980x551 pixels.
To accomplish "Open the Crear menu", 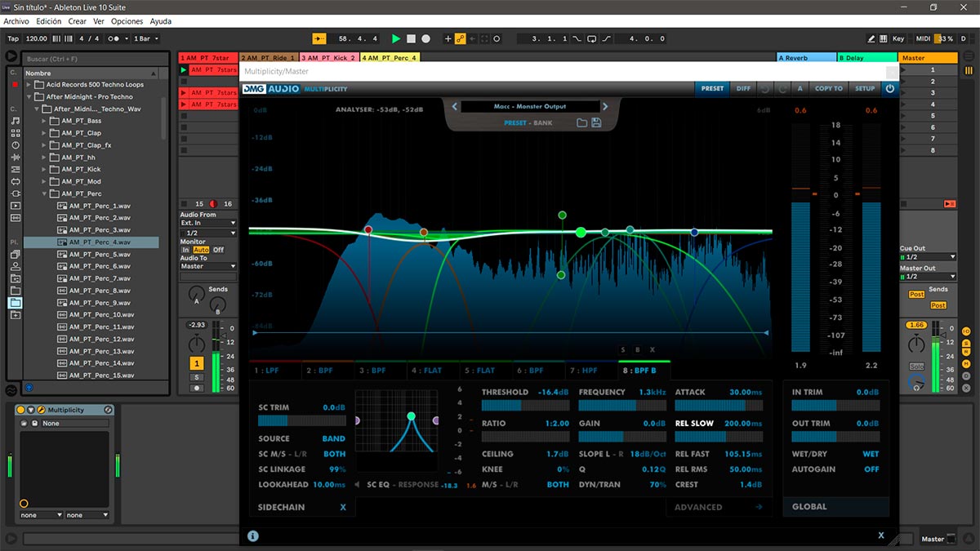I will [x=78, y=21].
